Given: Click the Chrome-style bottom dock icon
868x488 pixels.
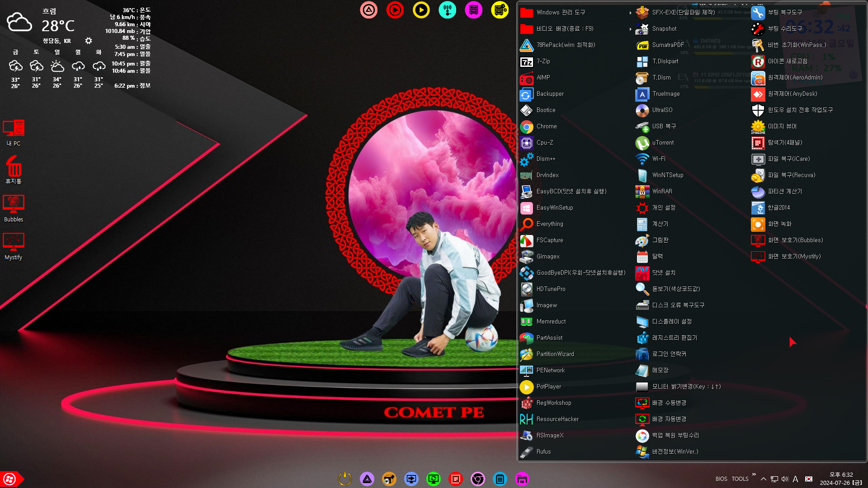Looking at the screenshot, I should [x=478, y=479].
